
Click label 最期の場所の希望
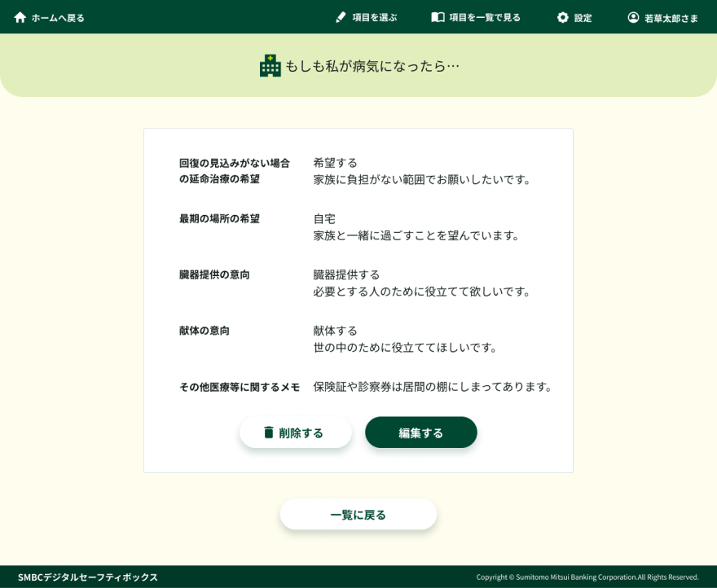(219, 218)
